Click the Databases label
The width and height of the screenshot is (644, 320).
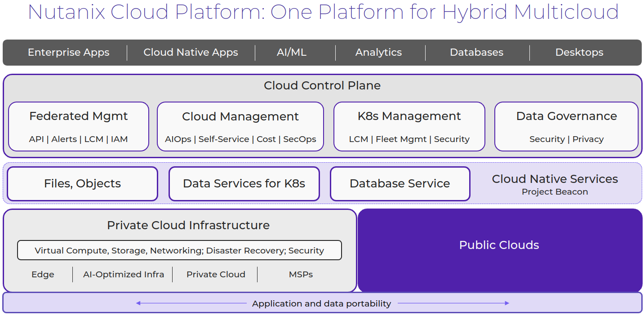pos(476,53)
